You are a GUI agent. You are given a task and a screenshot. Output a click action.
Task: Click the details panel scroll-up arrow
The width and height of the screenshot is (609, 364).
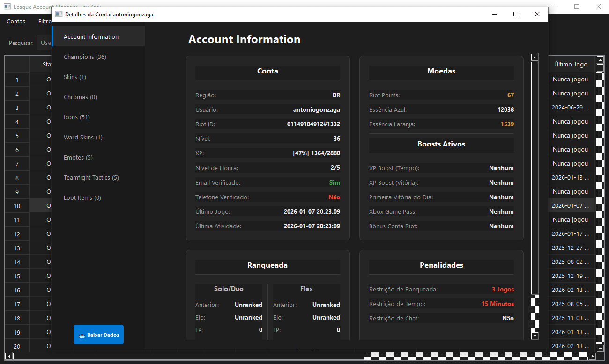[535, 58]
